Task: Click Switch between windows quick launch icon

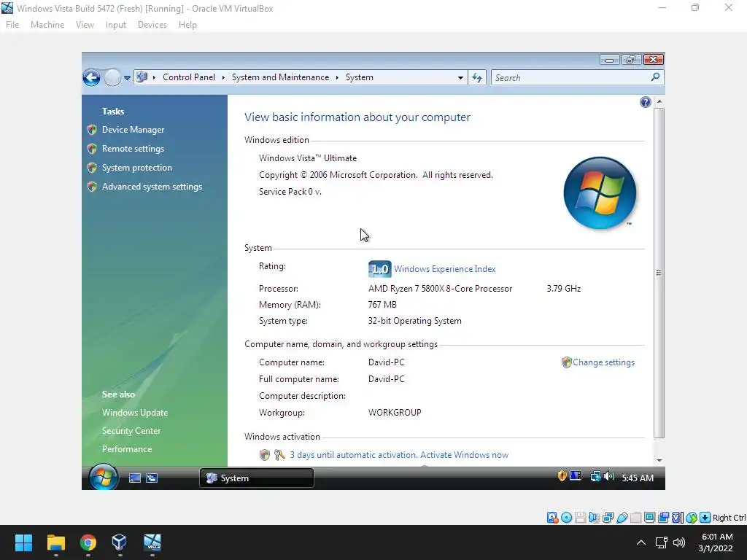Action: pos(152,478)
